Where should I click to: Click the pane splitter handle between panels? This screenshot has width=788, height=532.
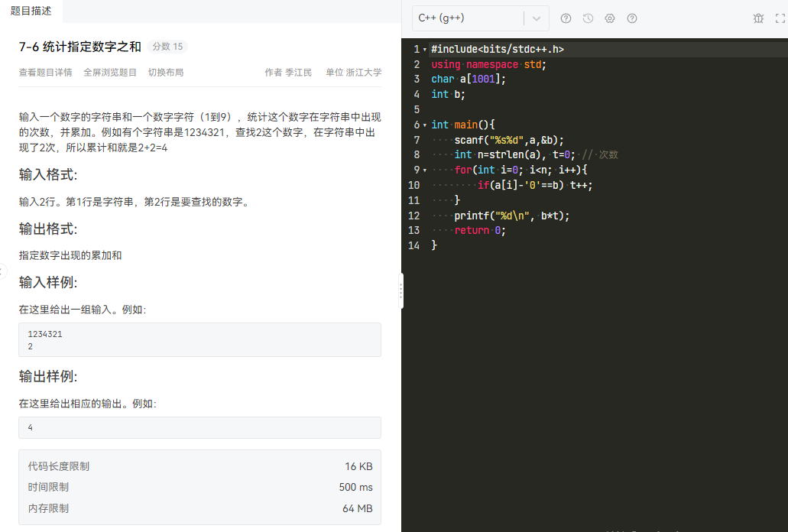tap(400, 291)
